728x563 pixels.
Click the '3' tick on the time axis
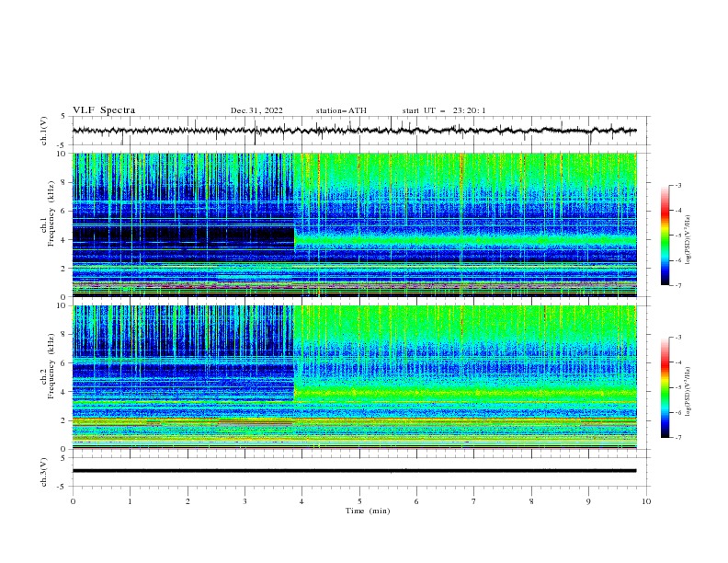[245, 501]
